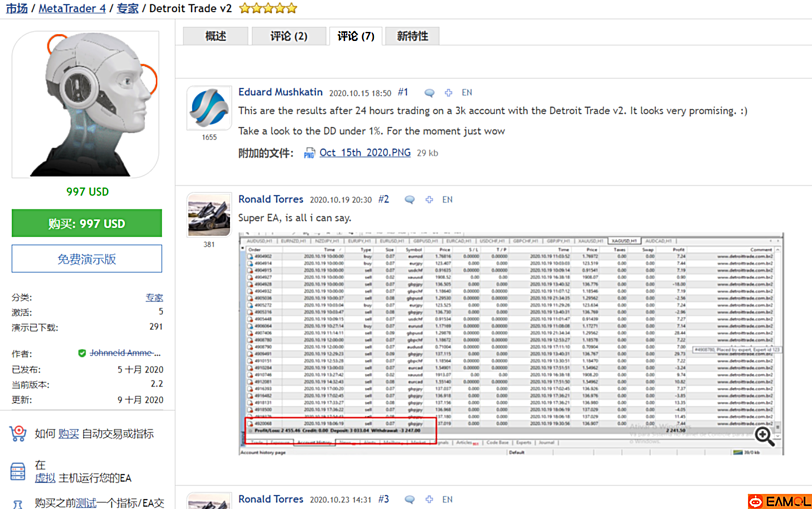Click the plus icon on comment #3

pos(429,500)
